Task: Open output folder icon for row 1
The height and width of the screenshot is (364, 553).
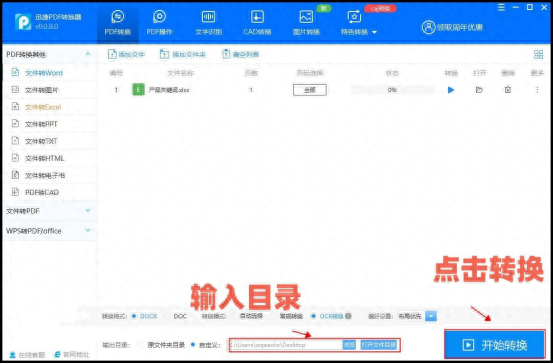Action: pyautogui.click(x=479, y=90)
